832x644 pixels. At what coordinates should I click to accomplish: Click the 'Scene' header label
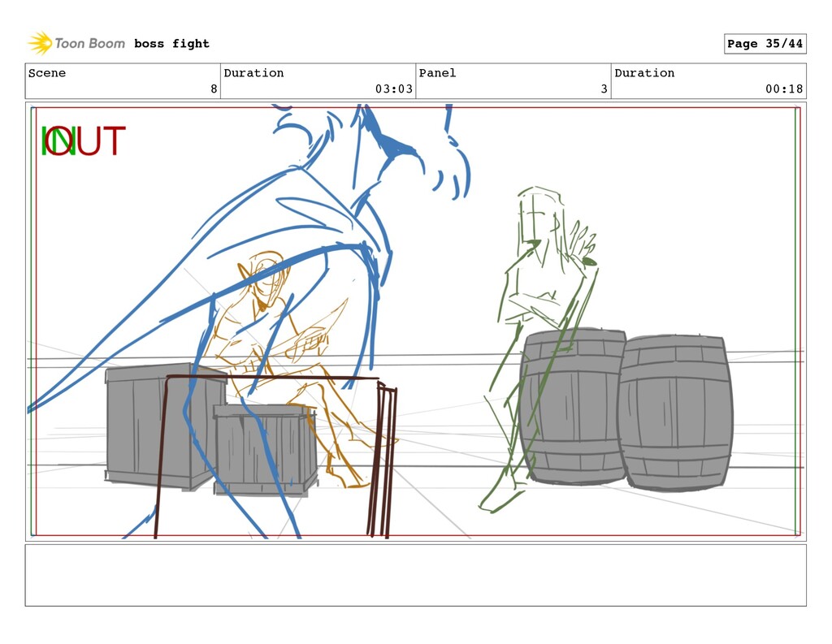pos(47,72)
